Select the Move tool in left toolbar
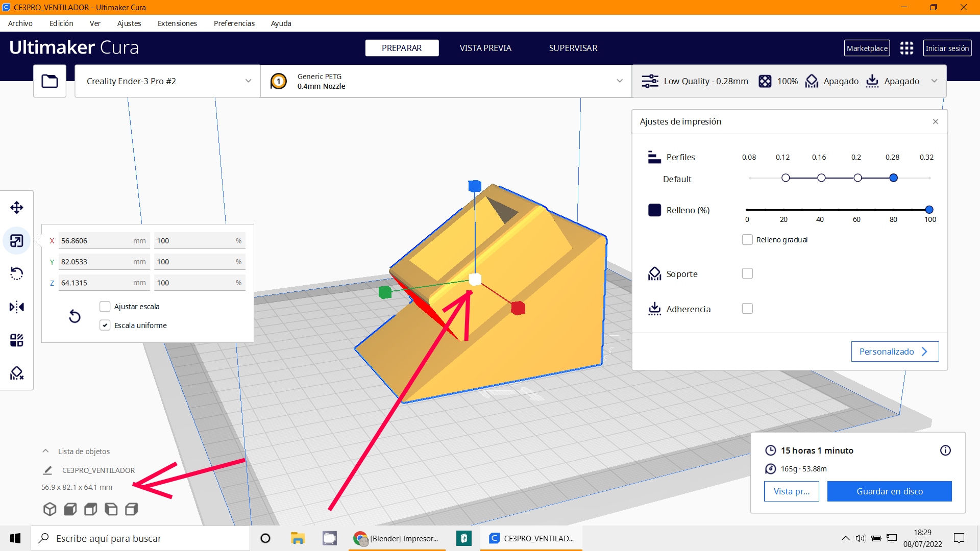Image resolution: width=980 pixels, height=551 pixels. [17, 208]
